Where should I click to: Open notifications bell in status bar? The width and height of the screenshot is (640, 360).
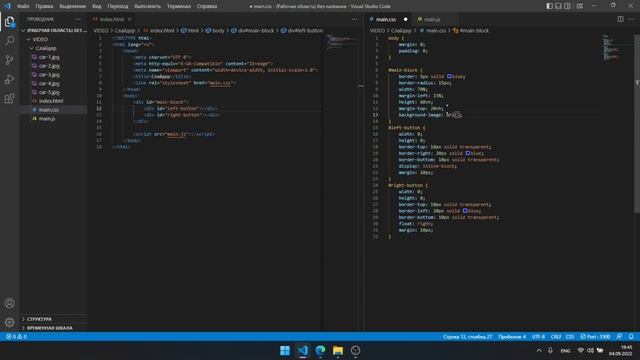631,337
